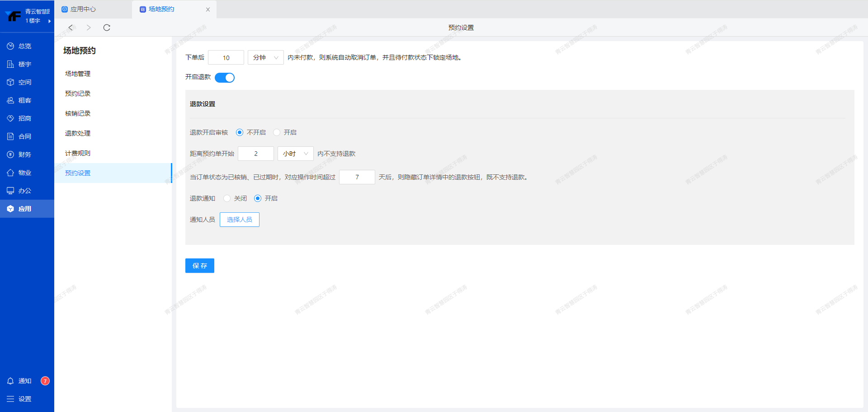This screenshot has width=868, height=412.
Task: Click the 下单后 minutes input field
Action: pos(226,57)
